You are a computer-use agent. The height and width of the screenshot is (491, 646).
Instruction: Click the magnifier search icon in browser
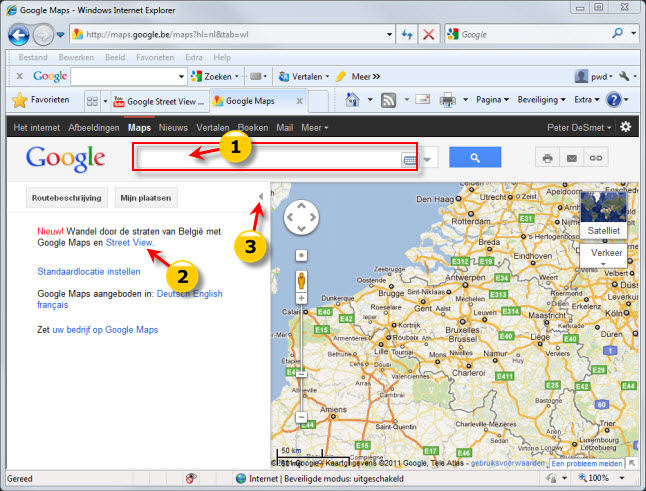tap(618, 33)
